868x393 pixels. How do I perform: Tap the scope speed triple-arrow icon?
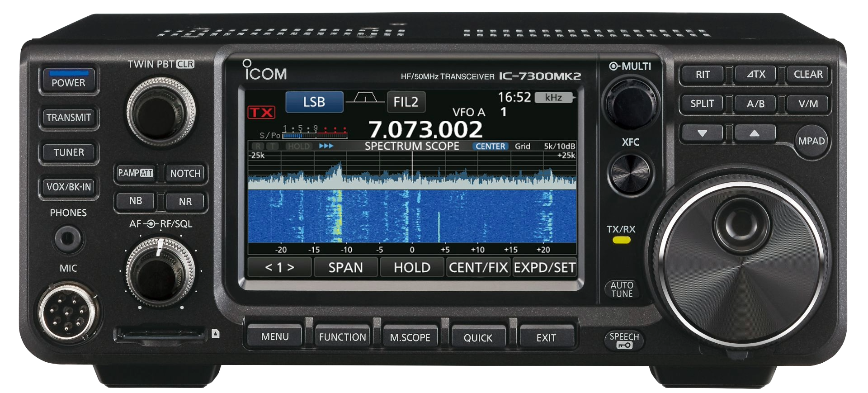click(326, 146)
